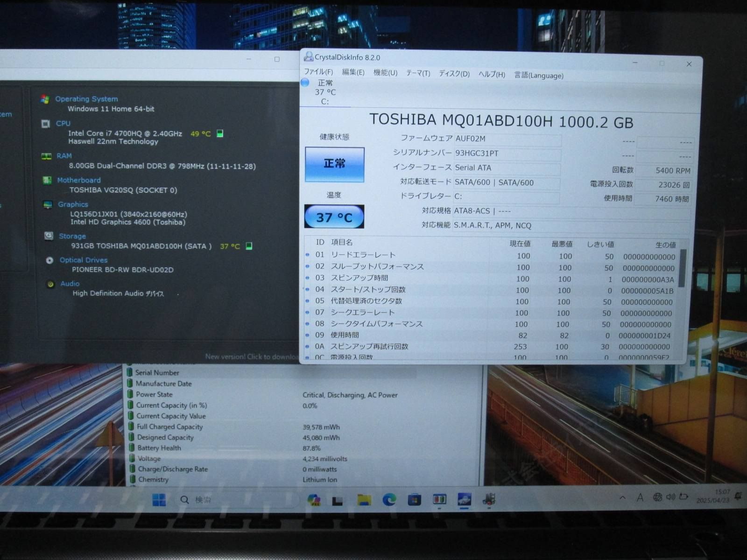Click the S.M.A.R.T., APM, NCQ features field
The height and width of the screenshot is (560, 747).
click(x=571, y=225)
